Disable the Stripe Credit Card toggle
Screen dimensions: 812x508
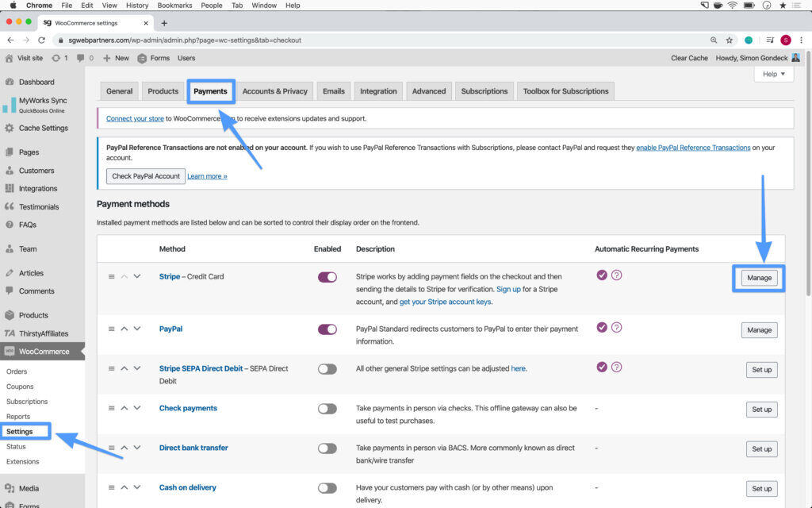327,277
